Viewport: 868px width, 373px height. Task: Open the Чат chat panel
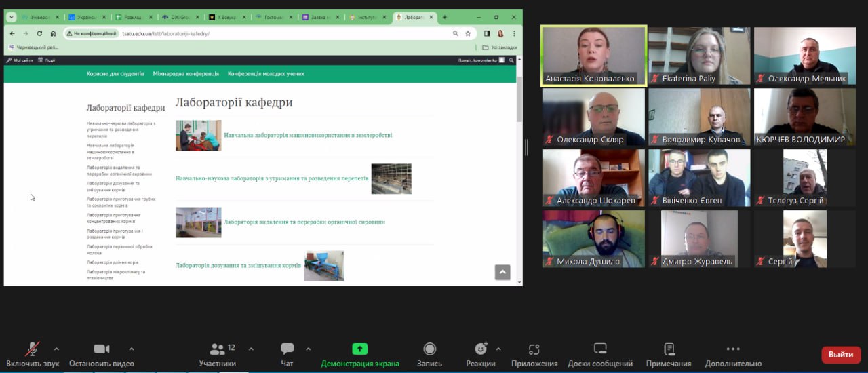pyautogui.click(x=287, y=349)
